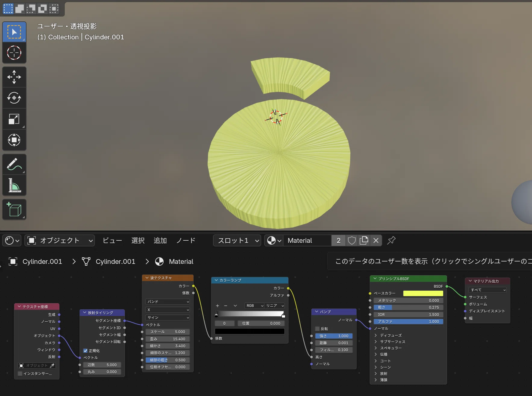Enable the 反転 checkbox in Bump node
This screenshot has width=532, height=396.
click(x=317, y=329)
